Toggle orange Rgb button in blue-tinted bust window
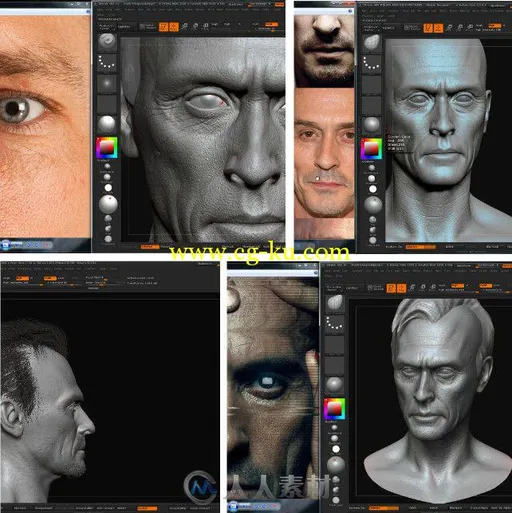The width and height of the screenshot is (512, 513). 495,26
